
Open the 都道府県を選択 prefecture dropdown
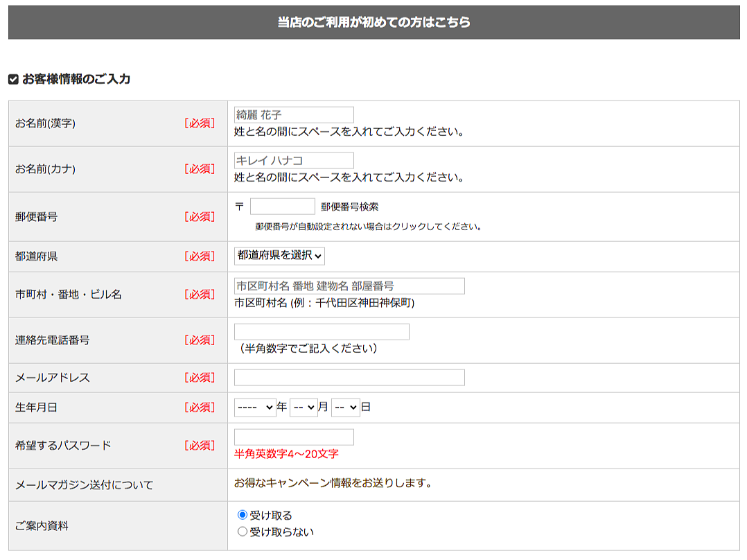pos(279,256)
